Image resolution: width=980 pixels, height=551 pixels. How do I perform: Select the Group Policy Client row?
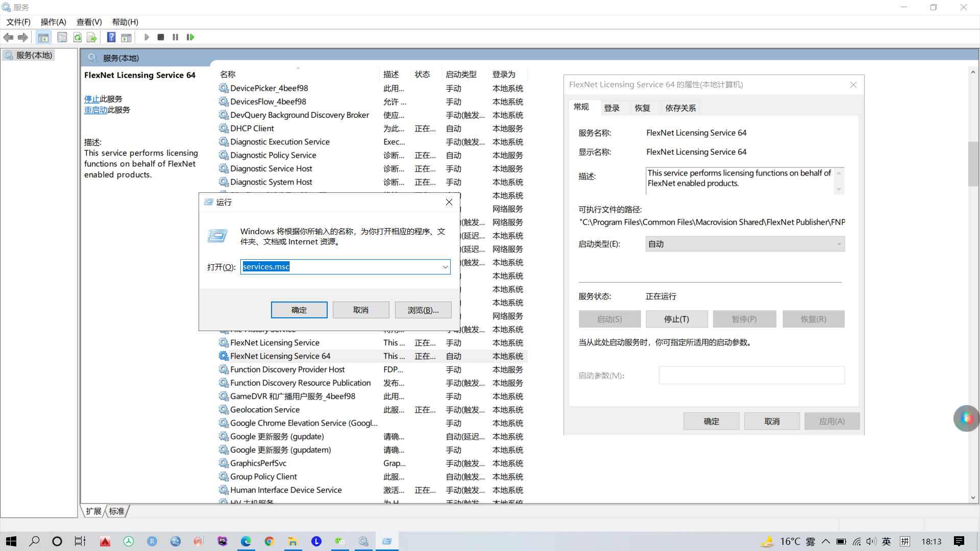pyautogui.click(x=372, y=477)
